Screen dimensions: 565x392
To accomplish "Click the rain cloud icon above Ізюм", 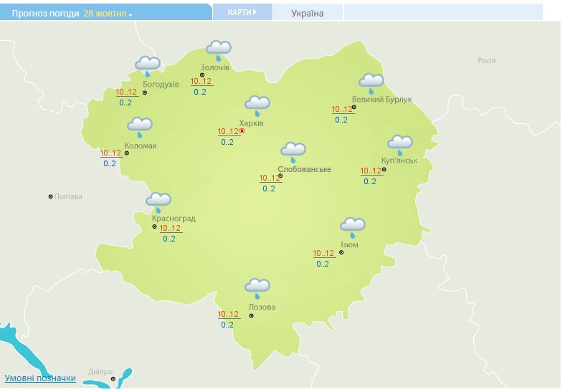I will coord(352,228).
